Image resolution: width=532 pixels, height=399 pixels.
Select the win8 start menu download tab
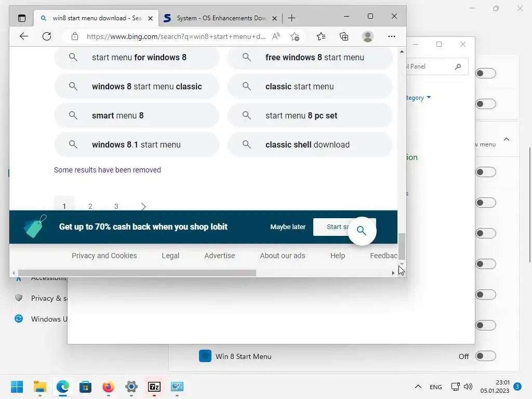click(x=96, y=18)
